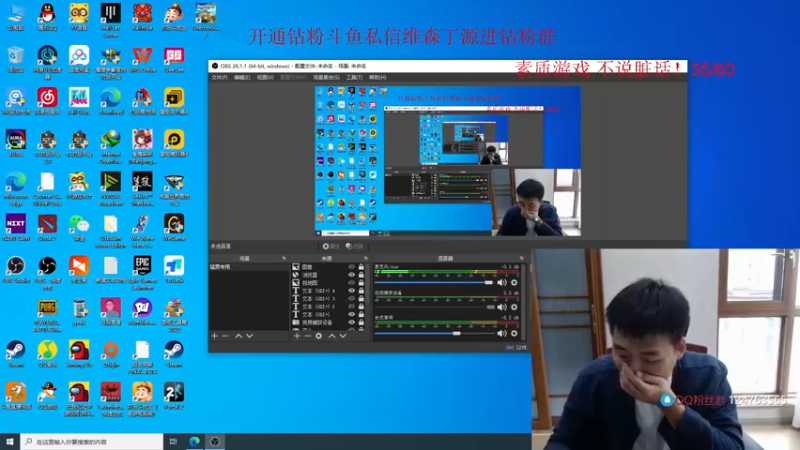800x450 pixels.
Task: Open Origin desktop shortcut
Action: pyautogui.click(x=111, y=354)
